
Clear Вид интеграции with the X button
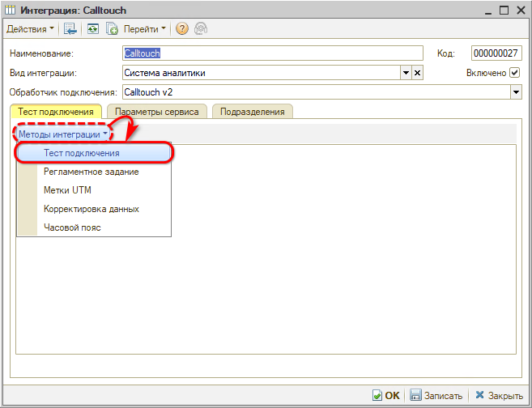pos(417,73)
